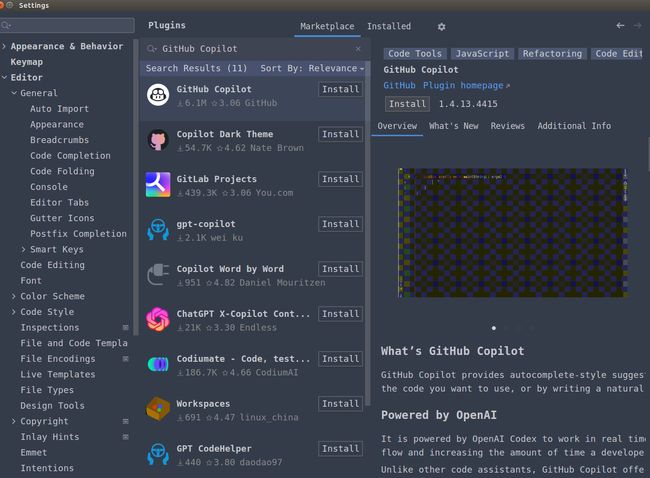Viewport: 650px width, 478px height.
Task: Expand the Color Scheme node
Action: pyautogui.click(x=14, y=296)
